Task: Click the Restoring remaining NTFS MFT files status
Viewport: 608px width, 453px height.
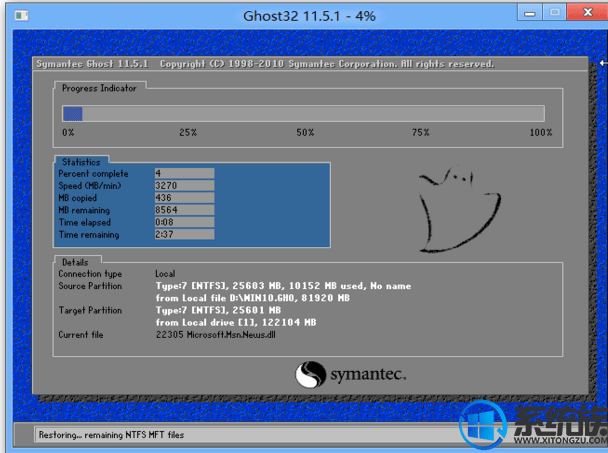Action: tap(111, 435)
